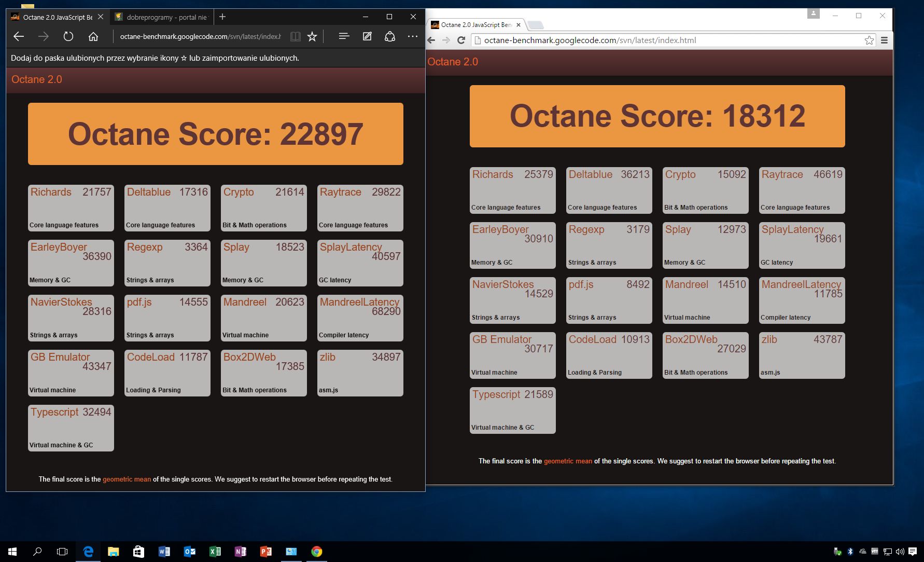Open the Share icon in Edge
The width and height of the screenshot is (924, 562).
(390, 36)
